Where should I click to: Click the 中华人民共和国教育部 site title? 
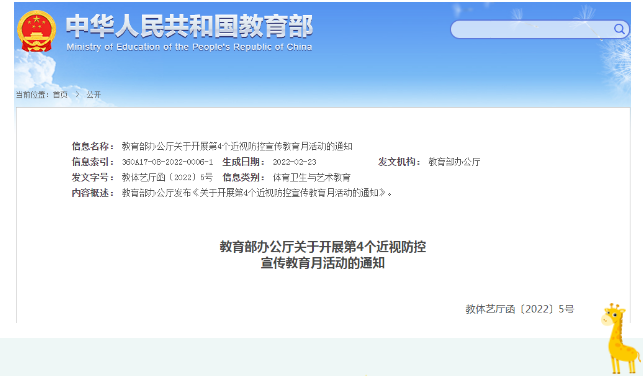pos(189,26)
